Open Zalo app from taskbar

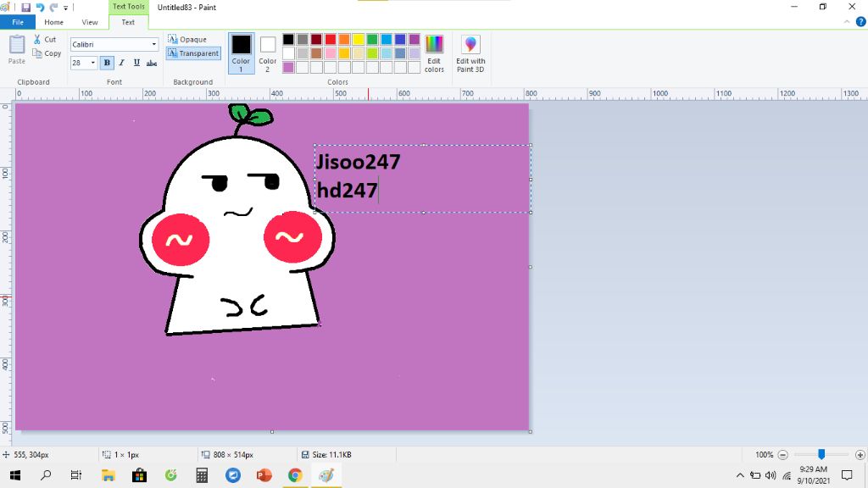[233, 475]
